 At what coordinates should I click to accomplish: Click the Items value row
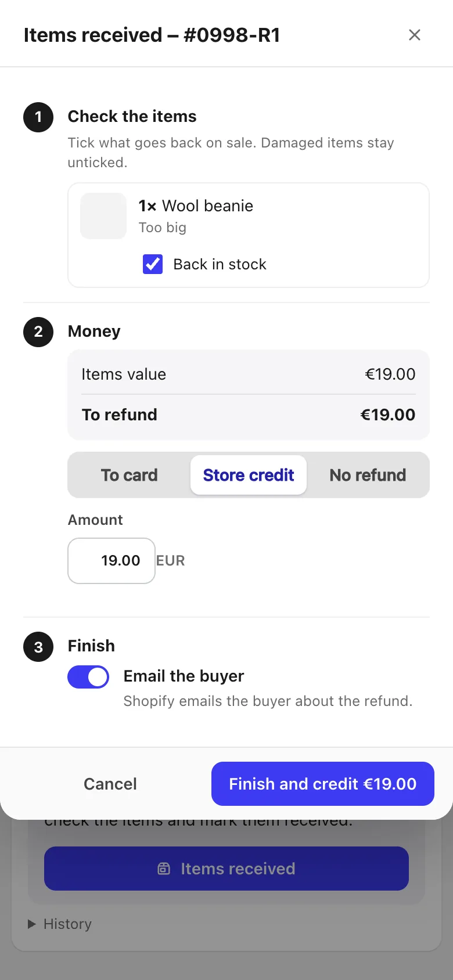[249, 374]
